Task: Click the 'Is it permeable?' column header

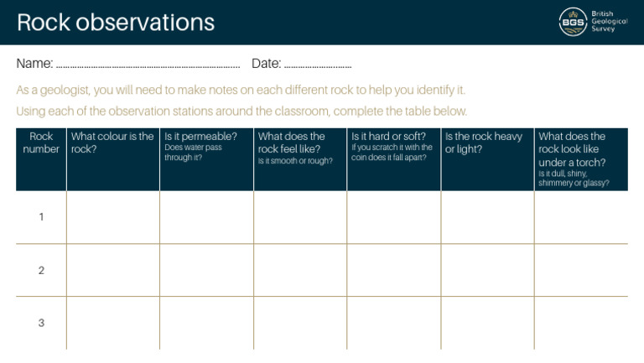Action: point(206,159)
